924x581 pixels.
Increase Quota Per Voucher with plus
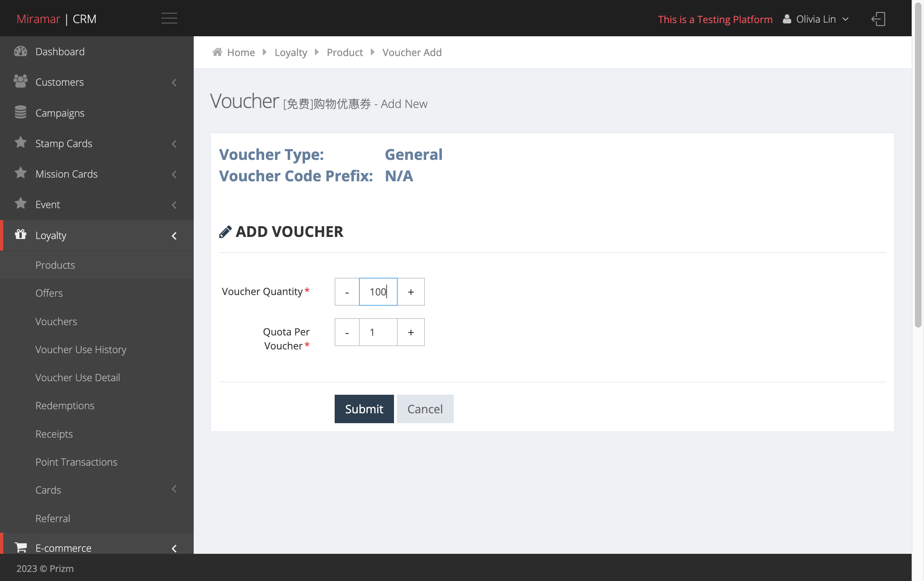click(x=411, y=332)
